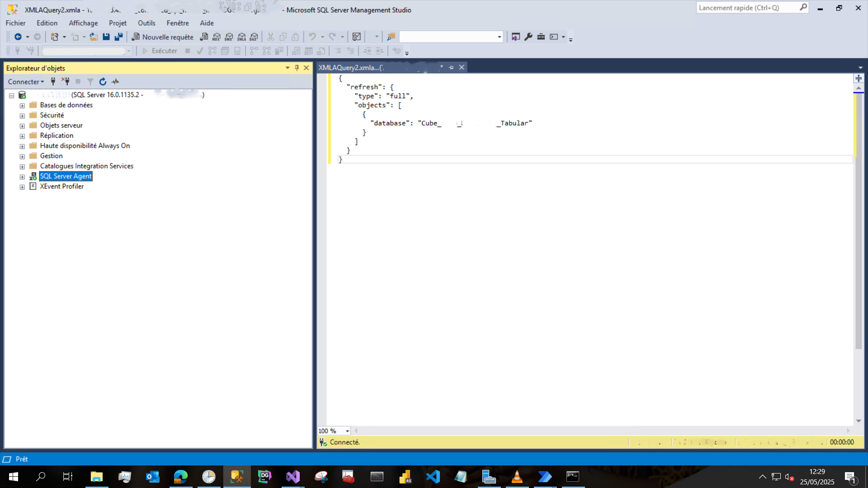Image resolution: width=868 pixels, height=488 pixels.
Task: Select Bases de données tree item
Action: coord(66,105)
